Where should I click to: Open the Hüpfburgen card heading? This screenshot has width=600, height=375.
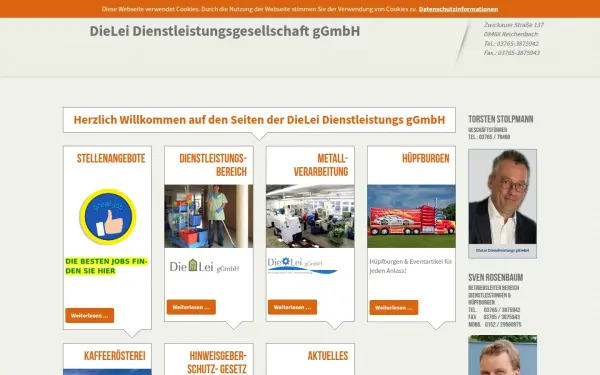[x=426, y=158]
